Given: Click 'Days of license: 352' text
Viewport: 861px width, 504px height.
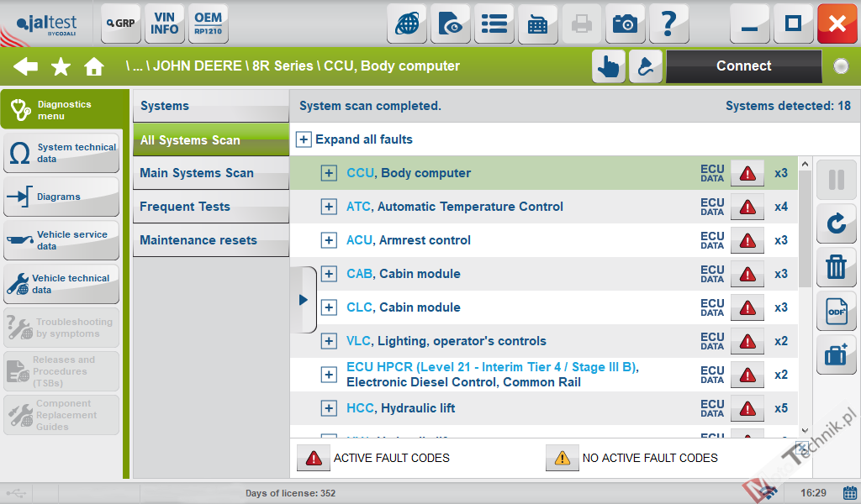Looking at the screenshot, I should [x=290, y=493].
